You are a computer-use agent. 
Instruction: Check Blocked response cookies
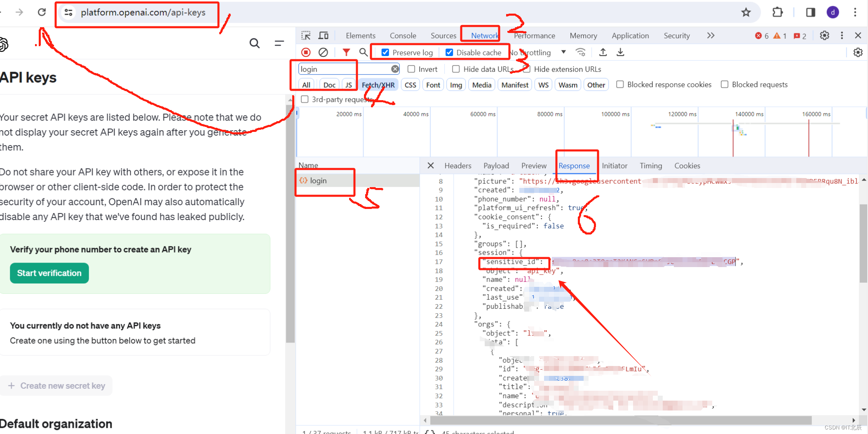click(x=620, y=84)
